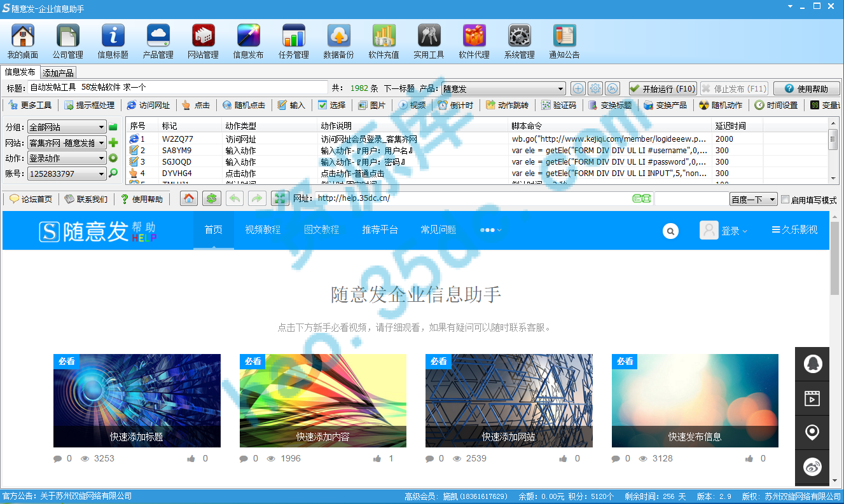Click the round plus icon beside product dropdown
The width and height of the screenshot is (844, 504).
pyautogui.click(x=578, y=88)
